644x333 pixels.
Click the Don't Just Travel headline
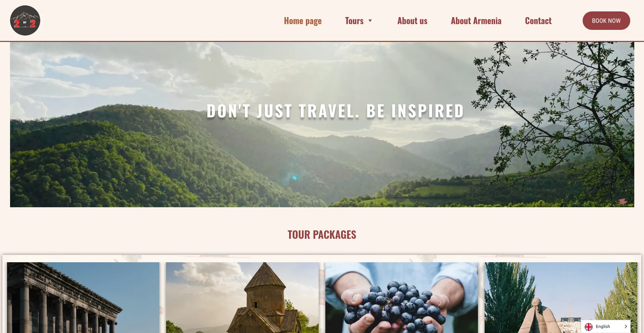pyautogui.click(x=335, y=111)
